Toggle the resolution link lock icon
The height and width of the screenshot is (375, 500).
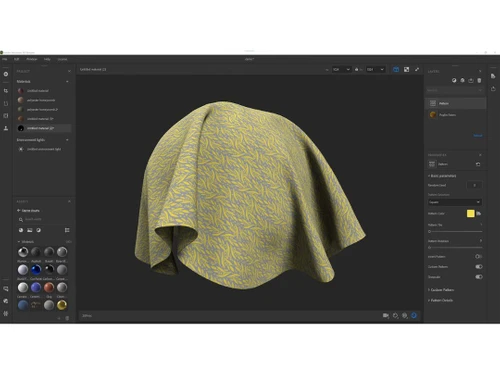pos(357,69)
